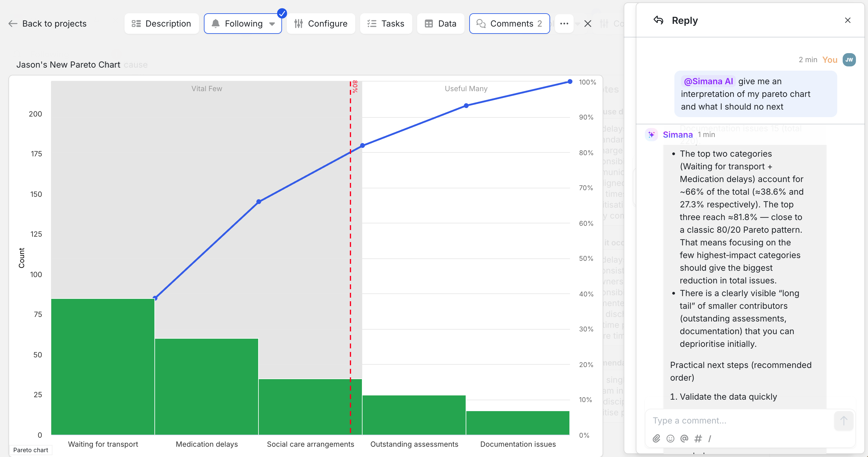Open the Data tab

coord(441,24)
